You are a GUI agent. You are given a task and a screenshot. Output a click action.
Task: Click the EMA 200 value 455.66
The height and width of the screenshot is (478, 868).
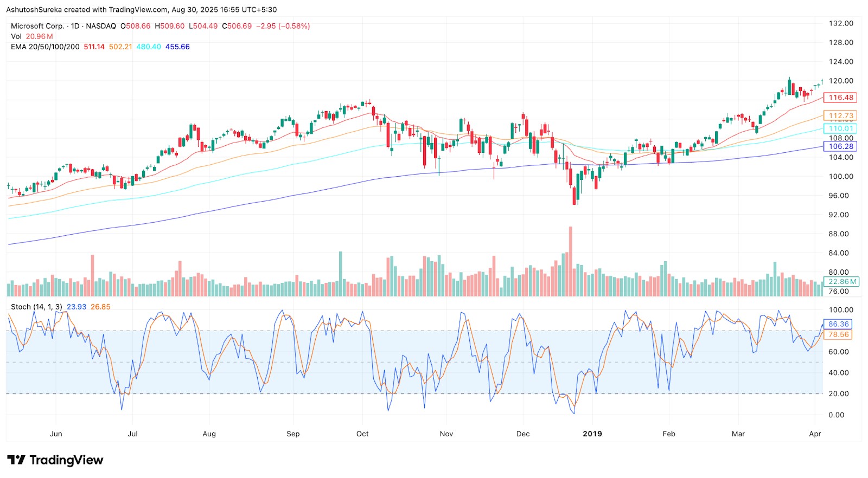click(177, 47)
